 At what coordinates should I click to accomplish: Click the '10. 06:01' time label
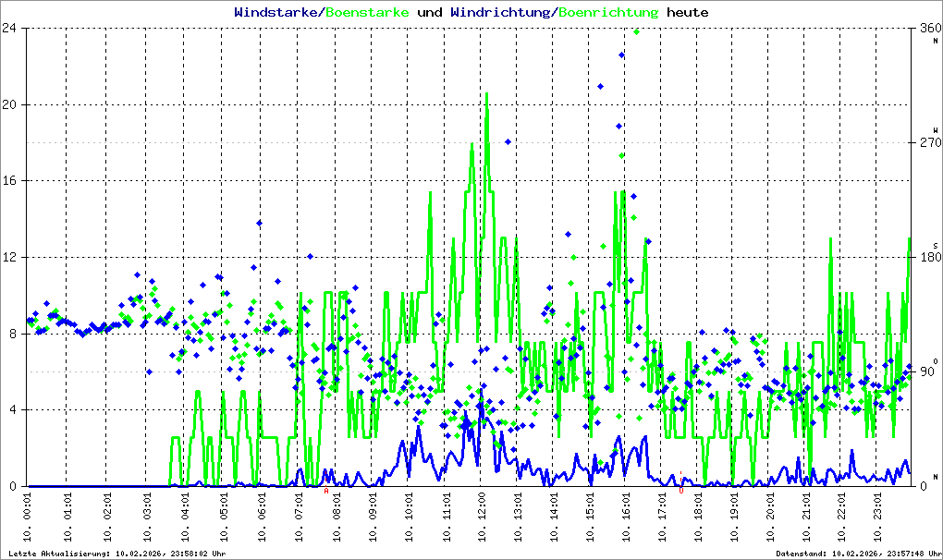click(x=262, y=517)
